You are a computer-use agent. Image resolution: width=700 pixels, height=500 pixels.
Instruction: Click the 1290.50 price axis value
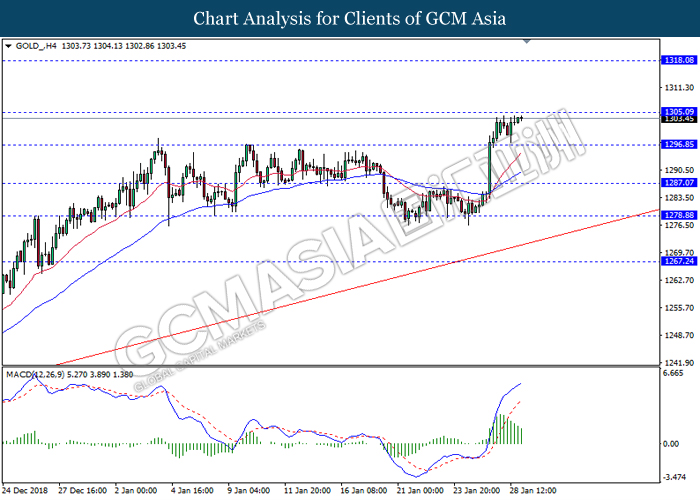coord(679,170)
